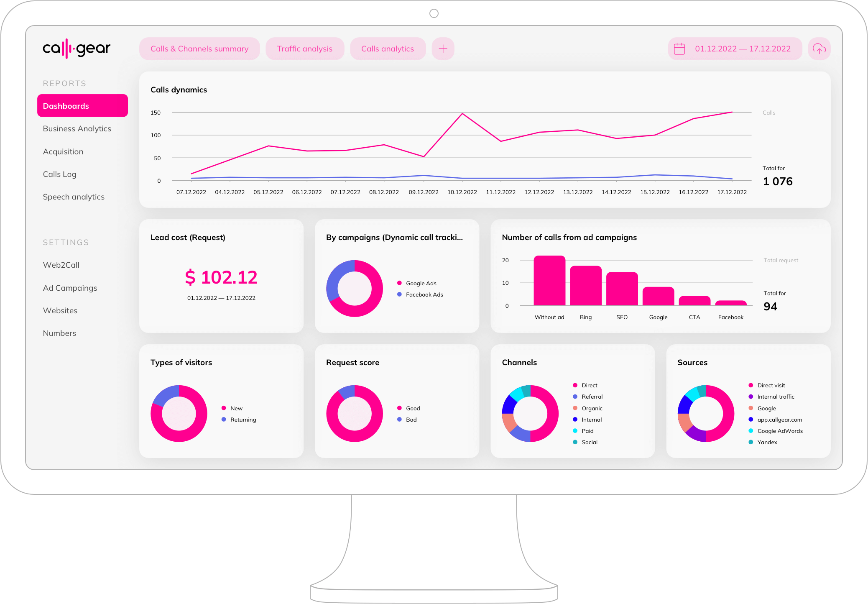Open Business Analytics report
Screen dimensions: 868x604
click(77, 129)
